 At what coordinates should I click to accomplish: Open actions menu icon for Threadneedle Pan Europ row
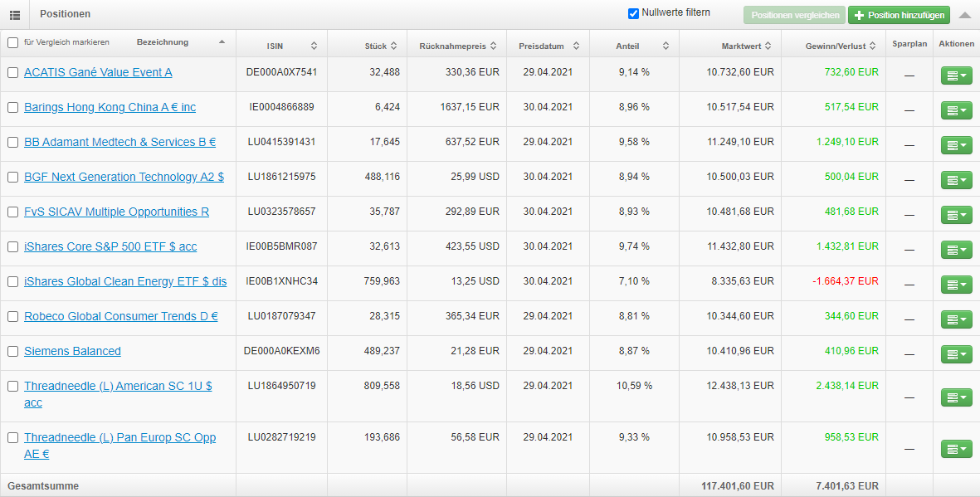(x=956, y=449)
